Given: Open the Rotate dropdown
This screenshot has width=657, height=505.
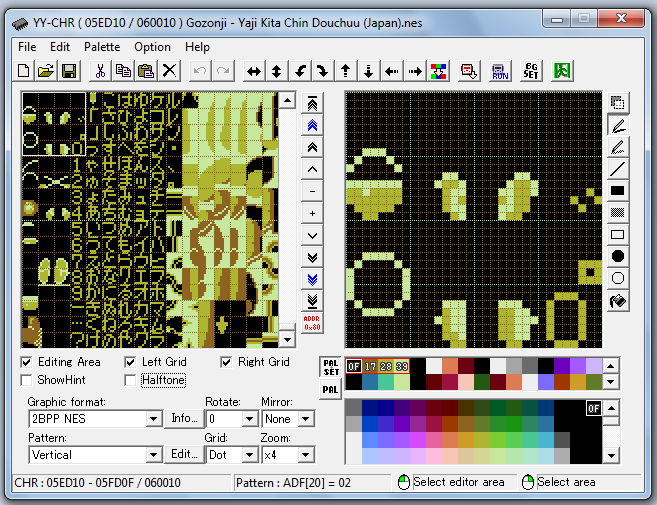Looking at the screenshot, I should pos(250,419).
